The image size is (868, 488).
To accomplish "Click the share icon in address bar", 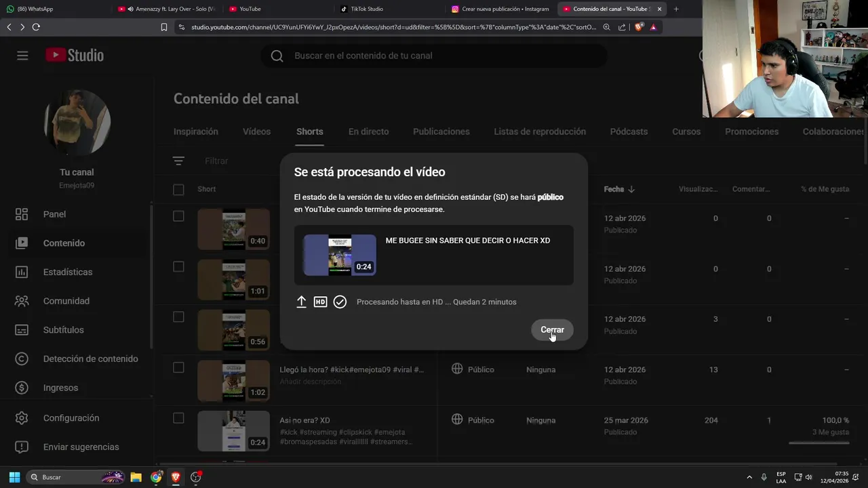I will [x=622, y=27].
